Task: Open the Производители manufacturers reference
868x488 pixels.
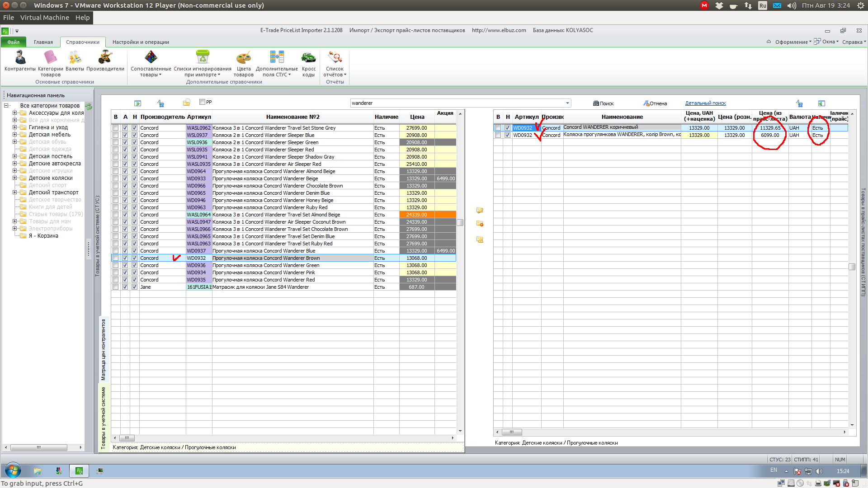Action: [x=105, y=61]
